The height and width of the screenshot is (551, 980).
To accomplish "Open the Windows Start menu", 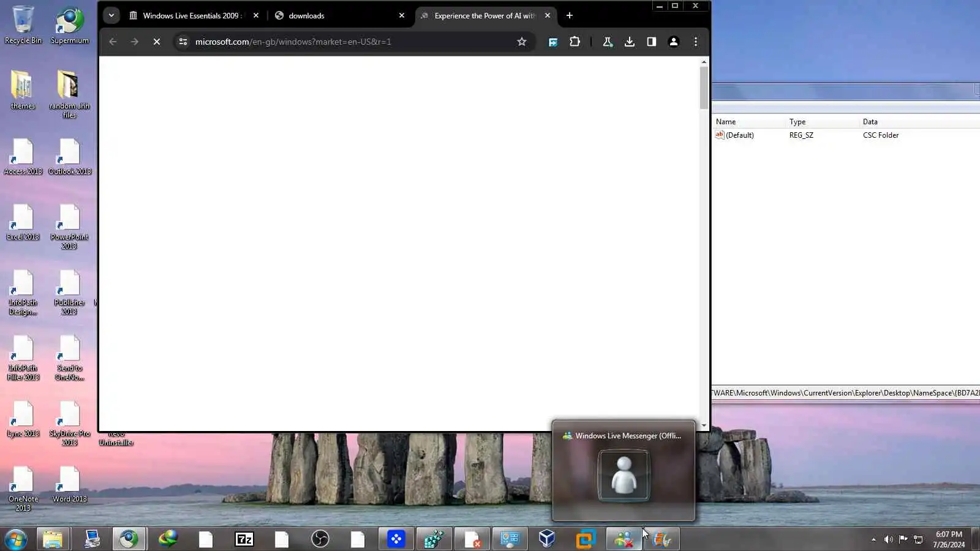I will click(x=15, y=539).
